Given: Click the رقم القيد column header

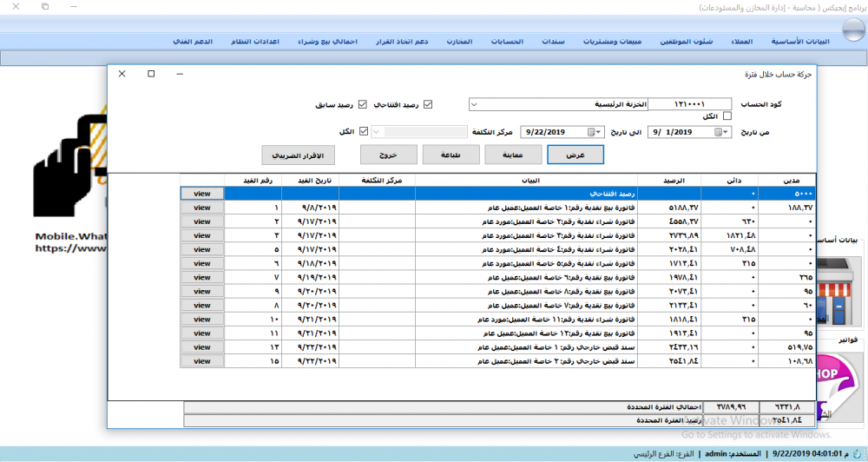Looking at the screenshot, I should 253,181.
